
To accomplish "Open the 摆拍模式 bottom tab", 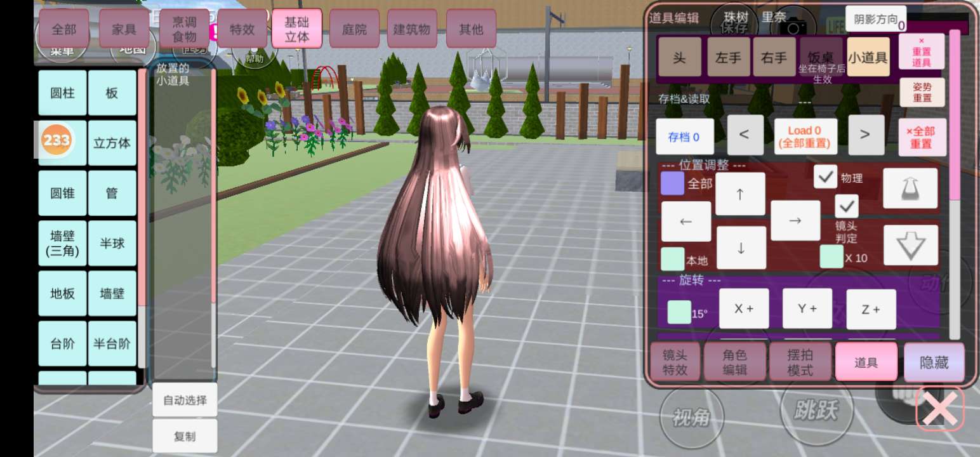I will [x=800, y=362].
